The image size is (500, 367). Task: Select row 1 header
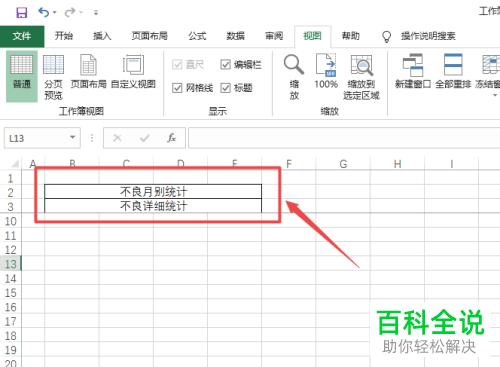click(11, 178)
